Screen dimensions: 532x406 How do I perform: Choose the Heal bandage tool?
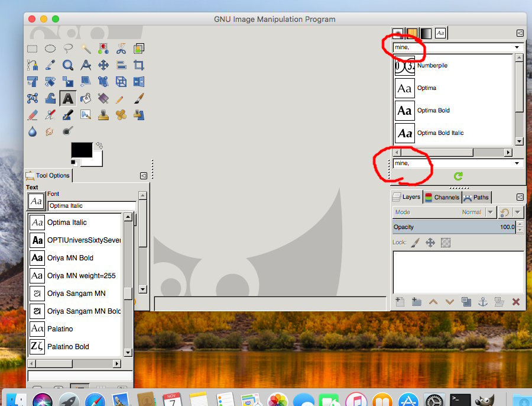coord(121,115)
